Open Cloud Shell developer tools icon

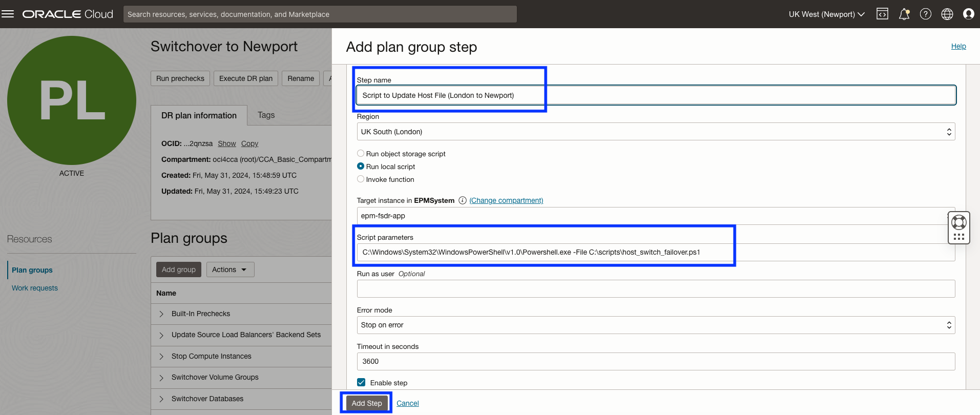pos(882,14)
